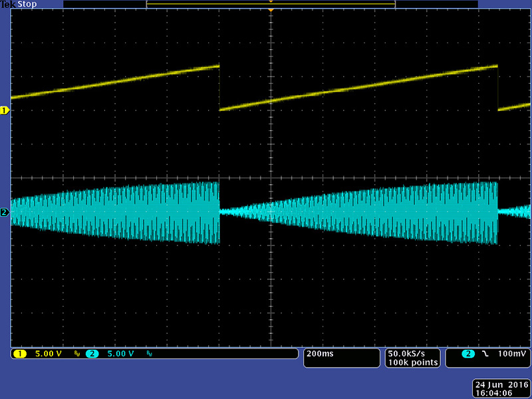Click the 24 Jun 2016 date display
This screenshot has height=399, width=532.
501,384
